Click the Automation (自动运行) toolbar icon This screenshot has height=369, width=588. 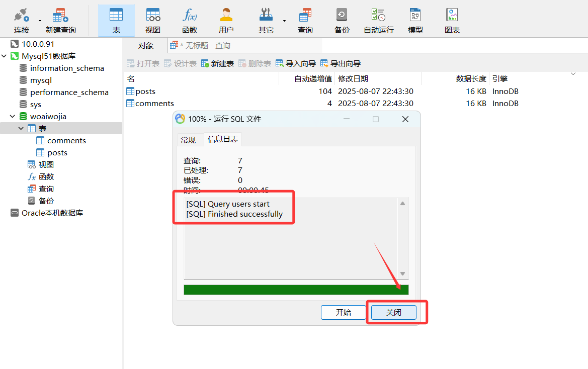(x=379, y=15)
